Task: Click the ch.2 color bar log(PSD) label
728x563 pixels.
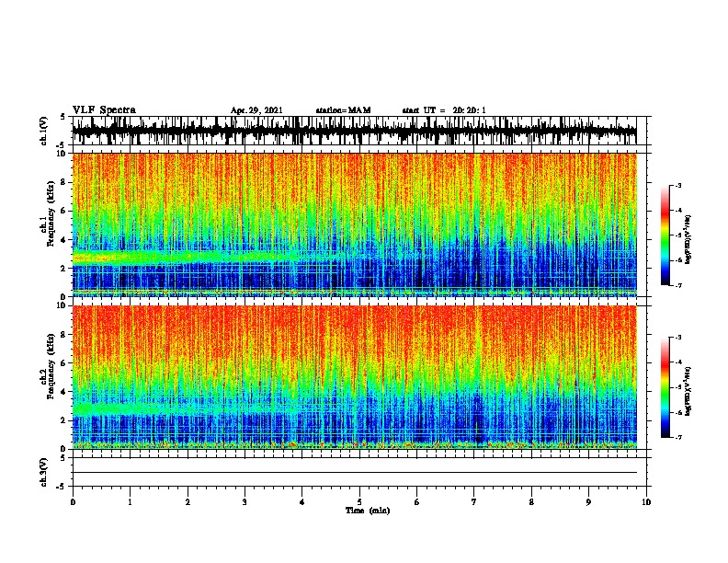Action: (688, 392)
